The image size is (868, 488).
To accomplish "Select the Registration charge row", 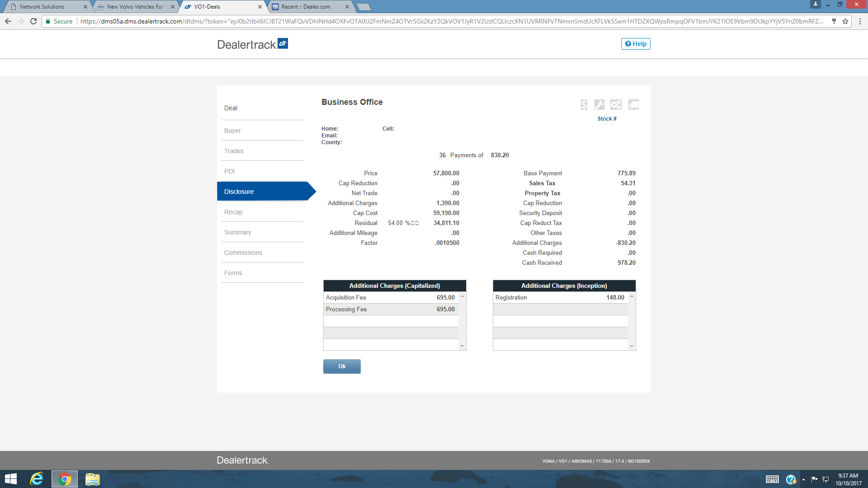I will (560, 298).
